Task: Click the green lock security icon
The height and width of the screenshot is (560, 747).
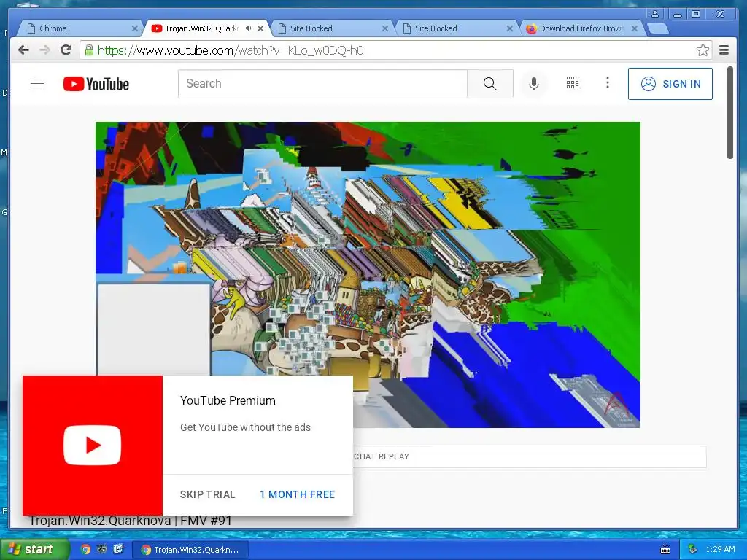Action: 88,50
